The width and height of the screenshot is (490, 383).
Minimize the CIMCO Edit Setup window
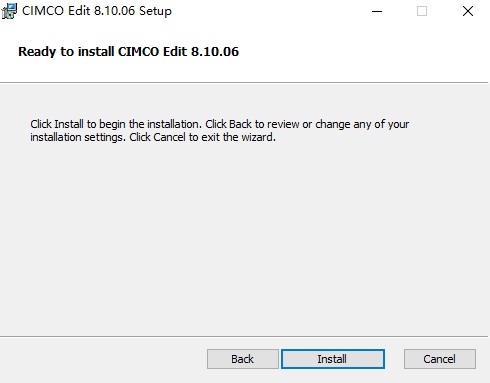coord(377,11)
